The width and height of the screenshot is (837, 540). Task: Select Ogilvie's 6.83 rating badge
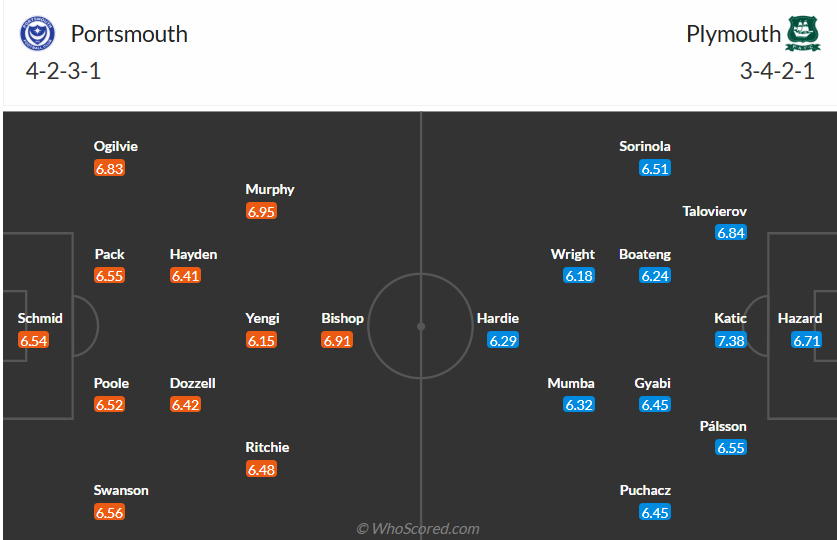pos(109,169)
